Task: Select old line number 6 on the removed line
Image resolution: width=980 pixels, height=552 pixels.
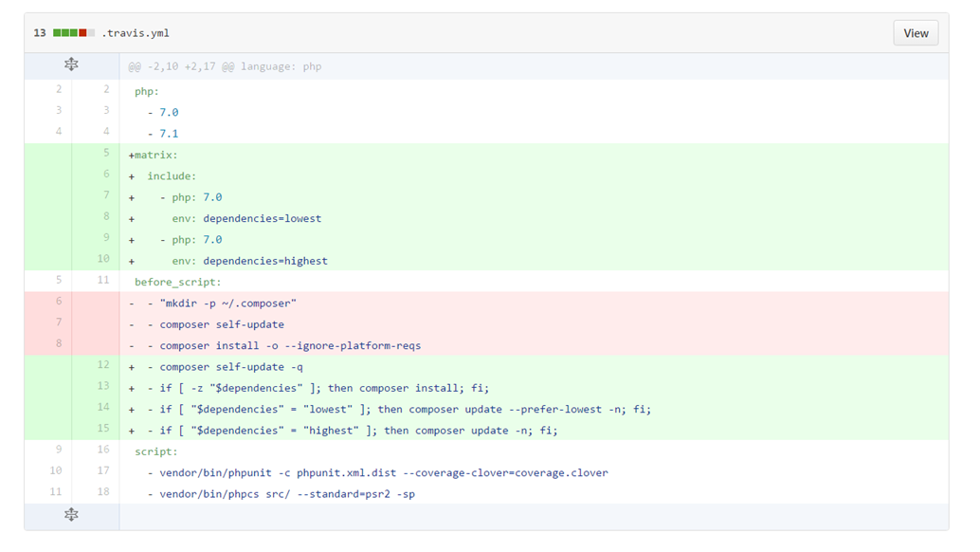Action: point(57,302)
